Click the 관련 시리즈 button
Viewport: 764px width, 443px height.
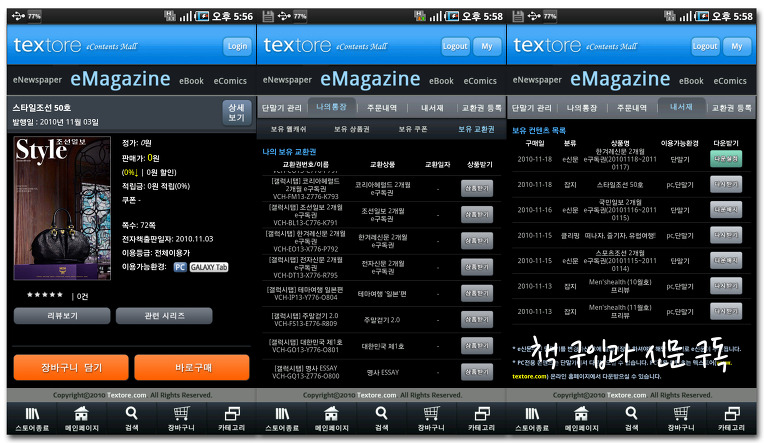[x=164, y=316]
